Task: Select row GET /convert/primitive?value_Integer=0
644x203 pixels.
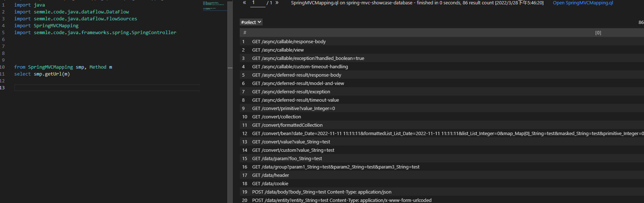Action: pos(442,108)
